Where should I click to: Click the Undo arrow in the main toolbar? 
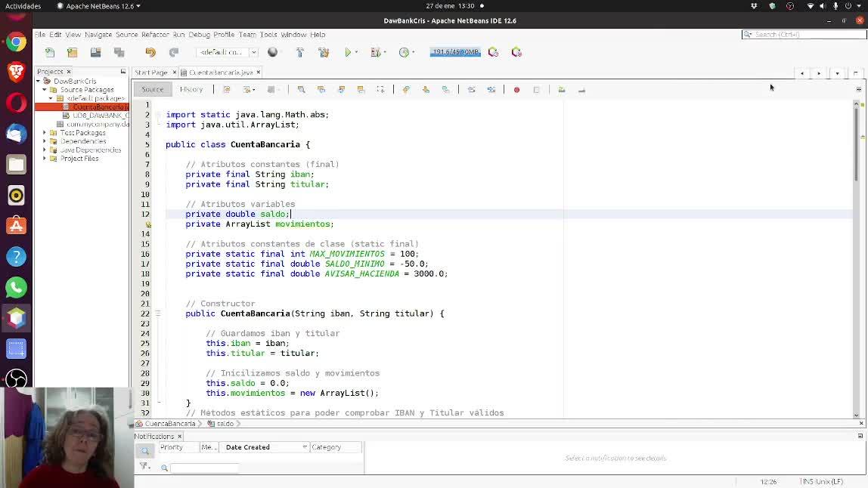(x=150, y=52)
